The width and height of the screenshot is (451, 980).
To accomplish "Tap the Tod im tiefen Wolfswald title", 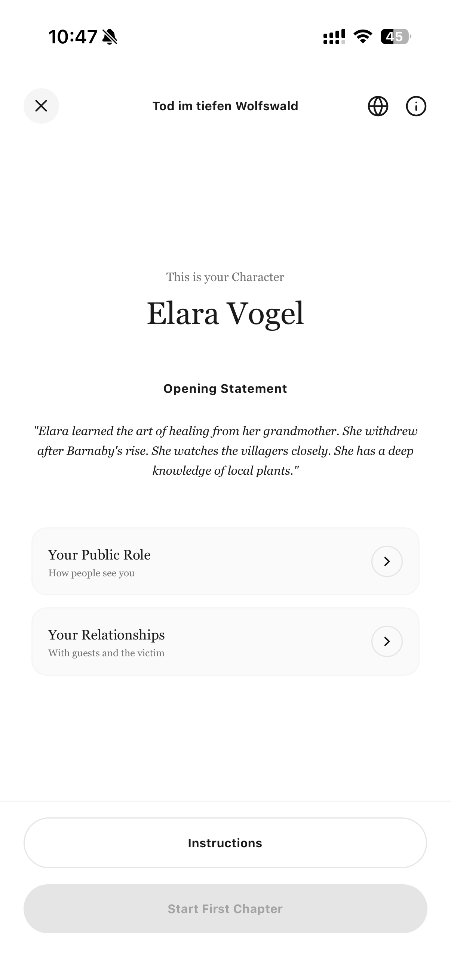I will coord(225,106).
